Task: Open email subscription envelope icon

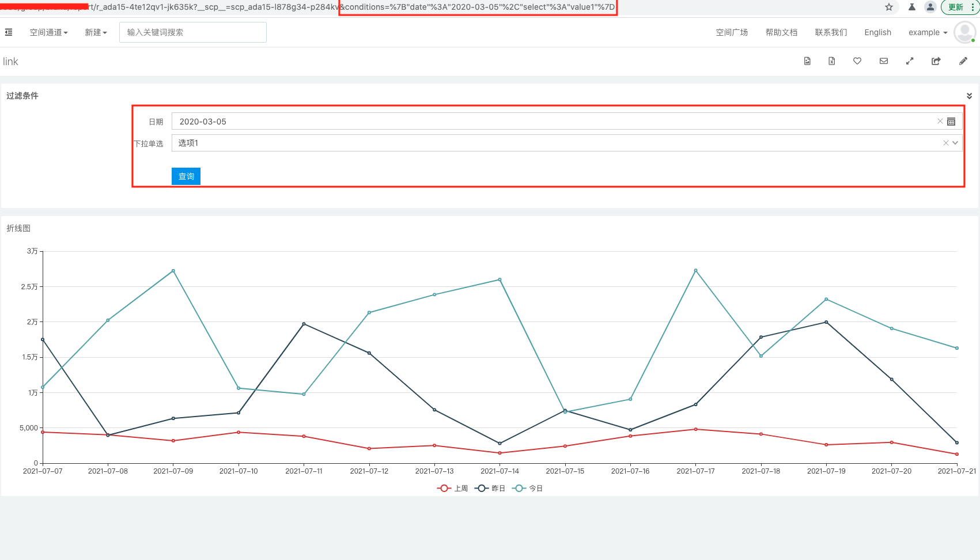Action: (x=884, y=61)
